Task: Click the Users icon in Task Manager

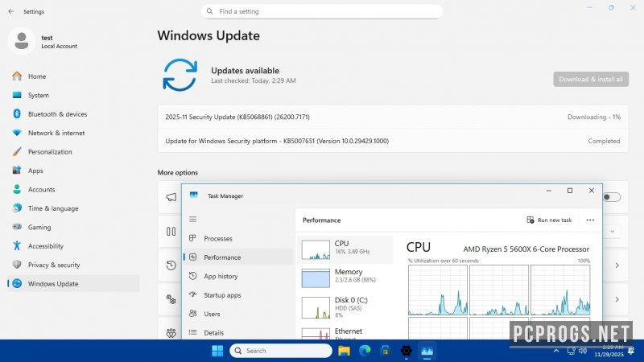Action: (192, 314)
